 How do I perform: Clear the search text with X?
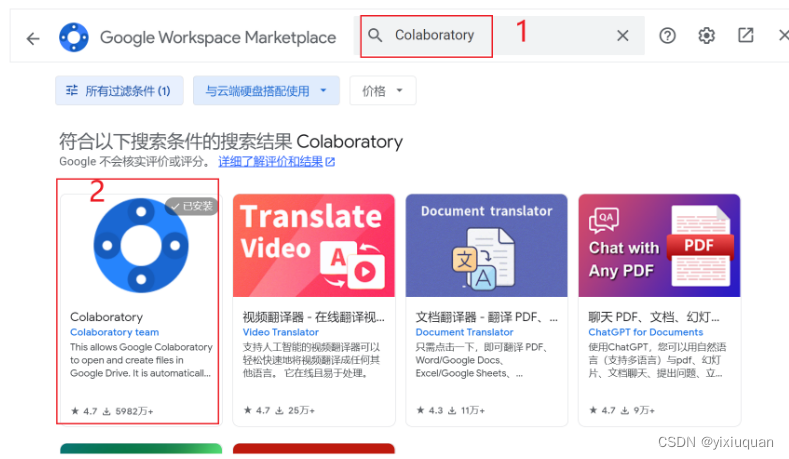pyautogui.click(x=622, y=36)
